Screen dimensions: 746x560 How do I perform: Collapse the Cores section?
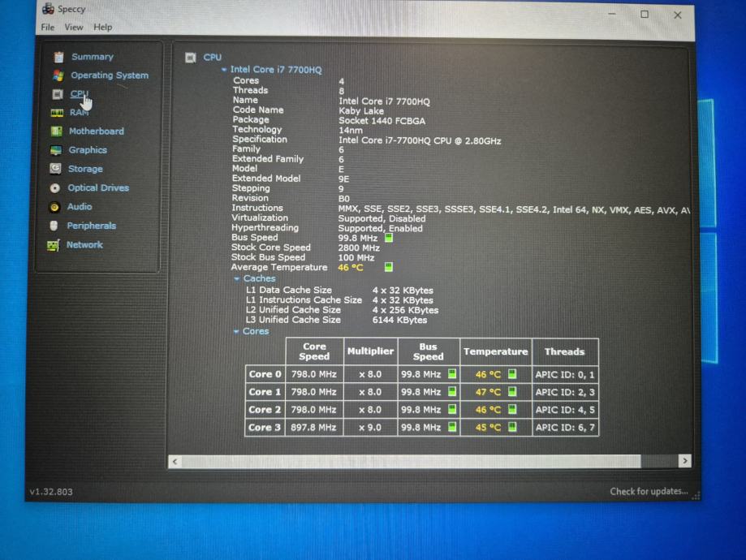click(x=236, y=332)
